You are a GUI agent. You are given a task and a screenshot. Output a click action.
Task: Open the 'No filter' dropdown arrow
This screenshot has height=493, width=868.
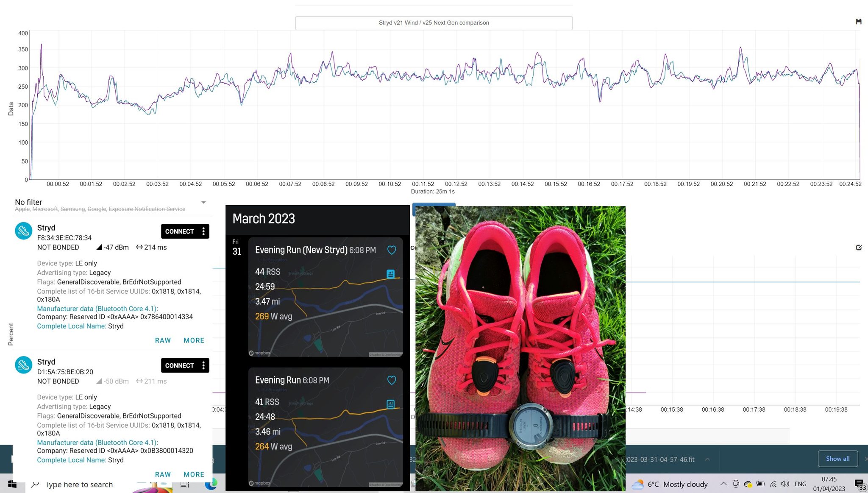(x=203, y=203)
